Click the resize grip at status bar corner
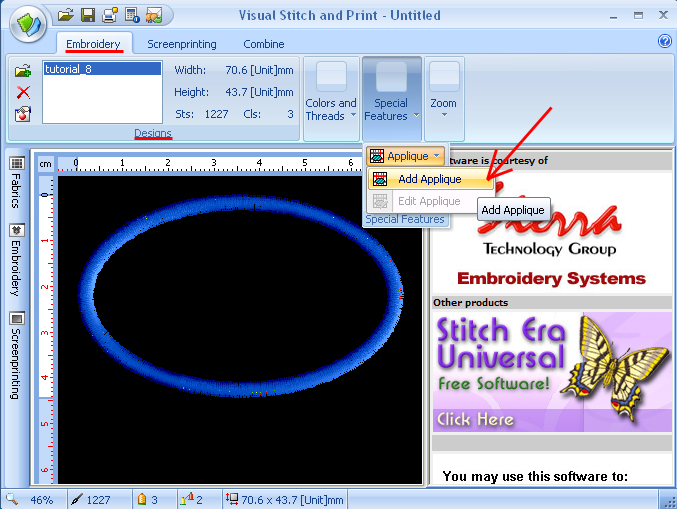This screenshot has height=509, width=677. click(x=670, y=502)
